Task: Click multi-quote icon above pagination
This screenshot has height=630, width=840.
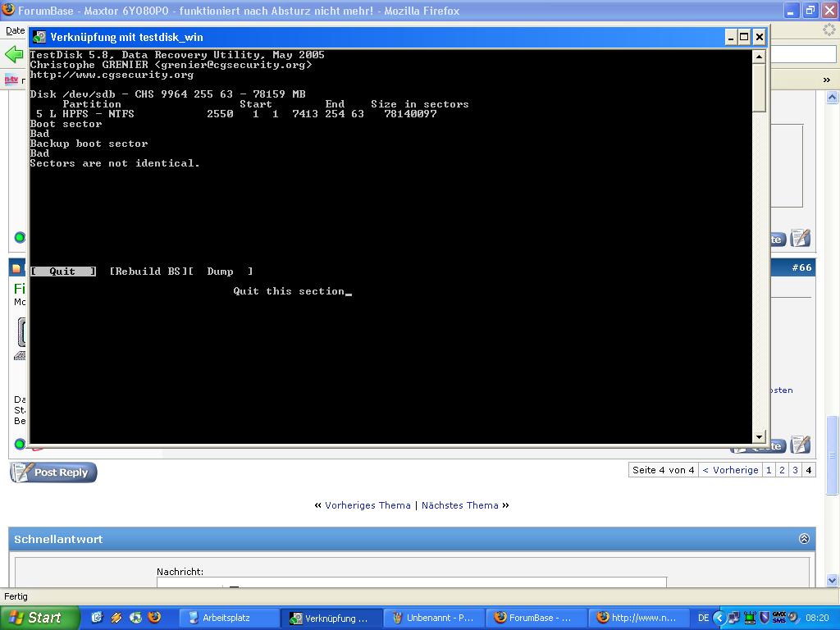Action: [x=801, y=444]
